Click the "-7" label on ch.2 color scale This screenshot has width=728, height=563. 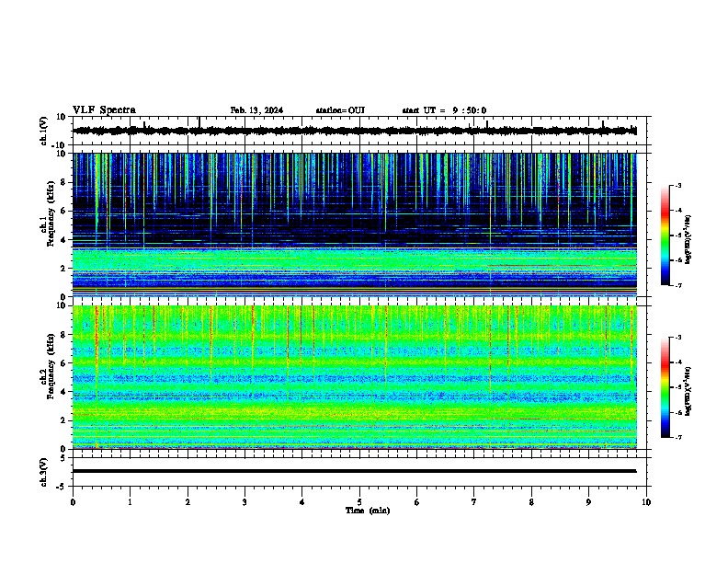[x=677, y=437]
